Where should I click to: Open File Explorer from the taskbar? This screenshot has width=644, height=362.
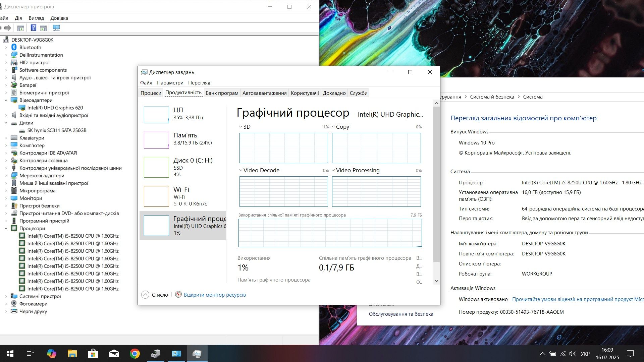tap(72, 354)
